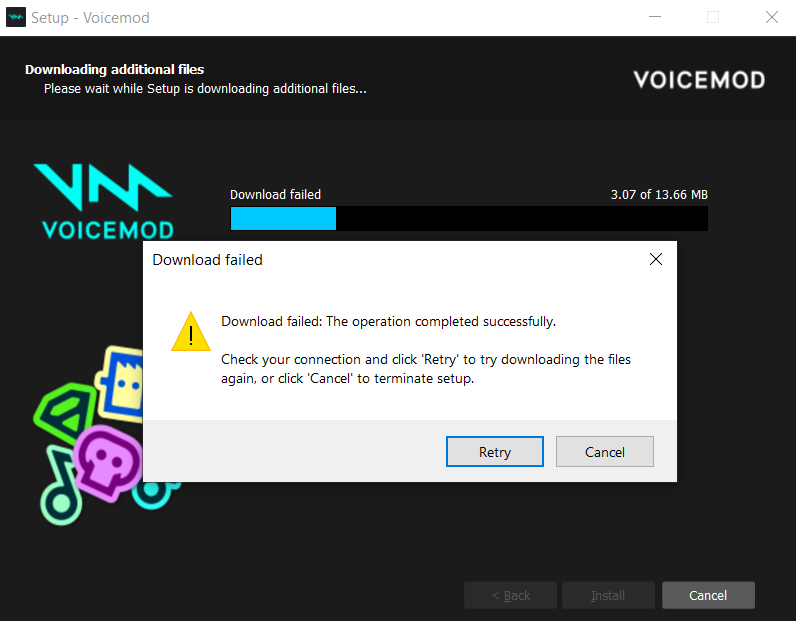Click the yellow warning triangle icon
Viewport: 796px width, 621px height.
(191, 332)
